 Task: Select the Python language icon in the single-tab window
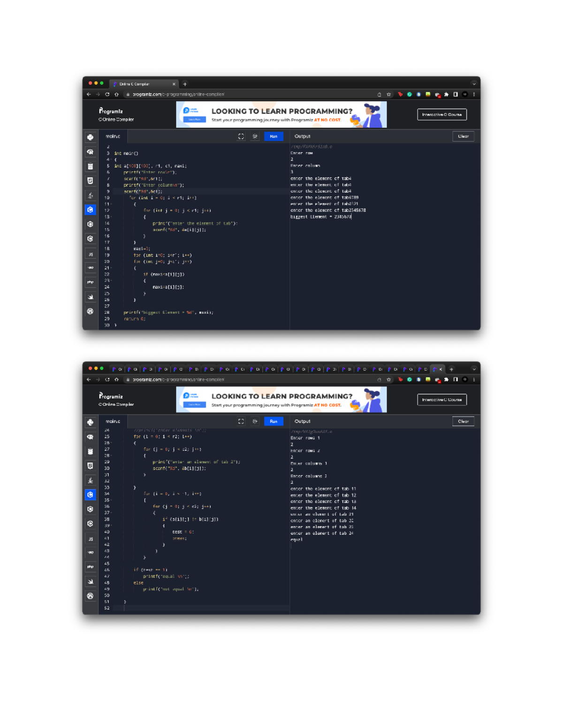91,137
